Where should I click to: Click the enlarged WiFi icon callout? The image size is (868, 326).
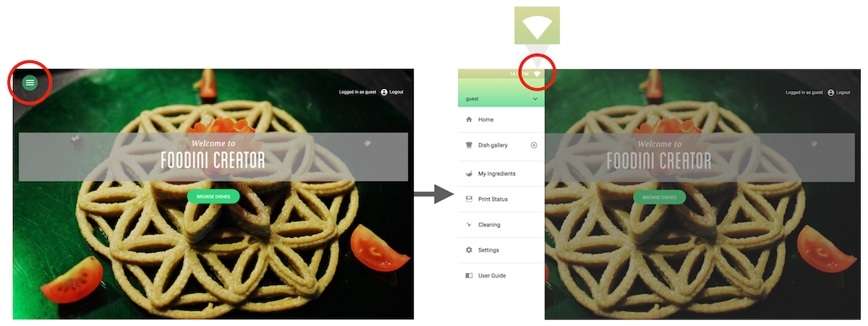(537, 28)
